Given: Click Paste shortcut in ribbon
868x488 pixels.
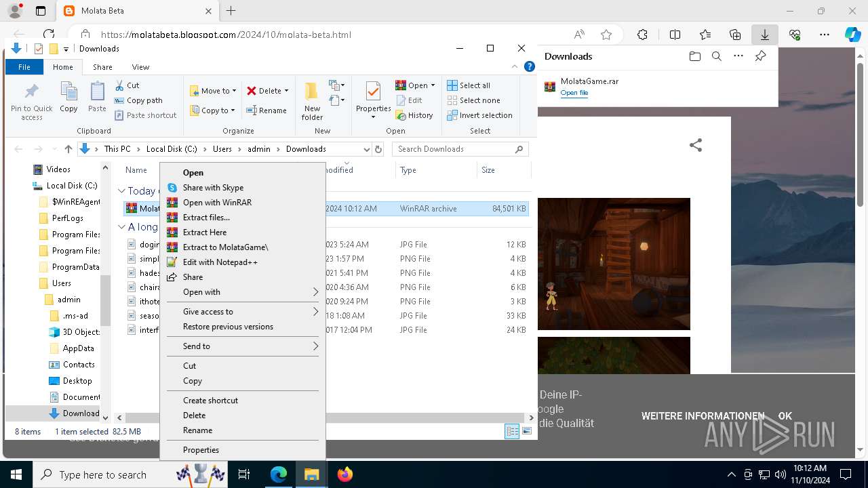Looking at the screenshot, I should 145,115.
